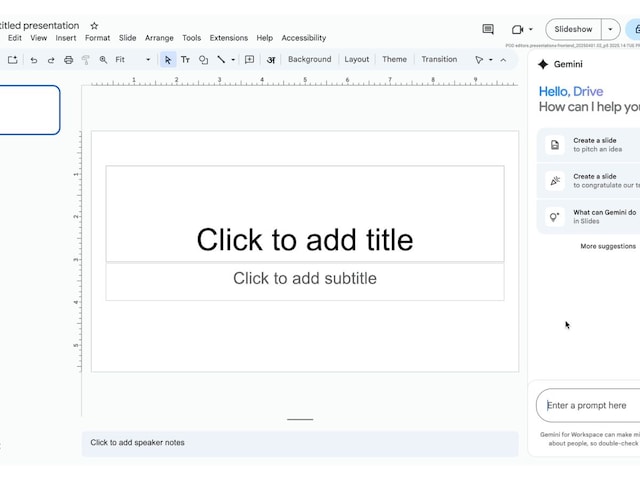This screenshot has width=640, height=480.
Task: Click the Enter a prompt here field
Action: click(x=590, y=405)
